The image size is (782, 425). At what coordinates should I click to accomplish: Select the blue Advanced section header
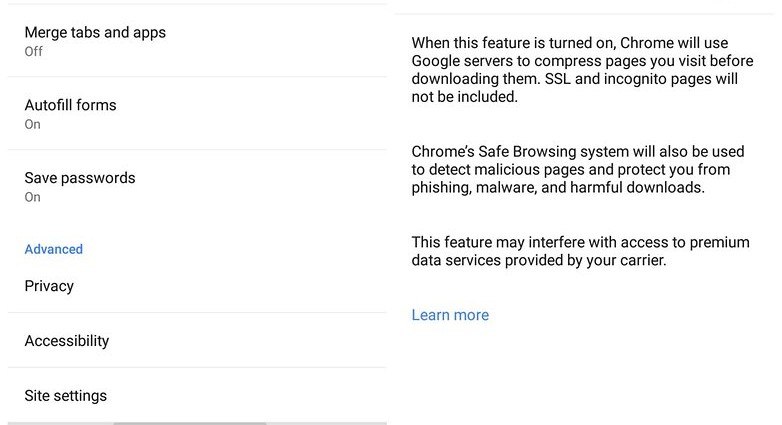pyautogui.click(x=53, y=249)
